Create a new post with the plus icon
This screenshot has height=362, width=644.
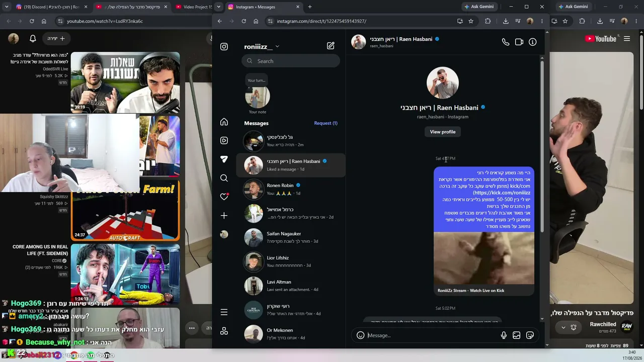pos(224,215)
